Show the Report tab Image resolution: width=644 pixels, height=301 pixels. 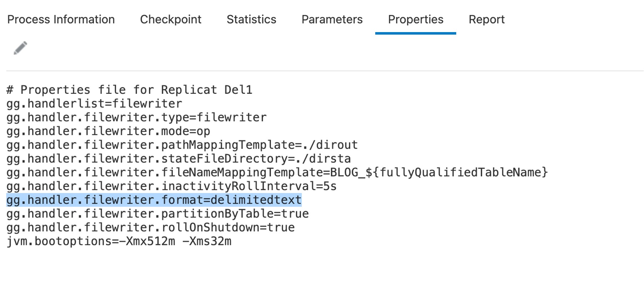click(487, 19)
